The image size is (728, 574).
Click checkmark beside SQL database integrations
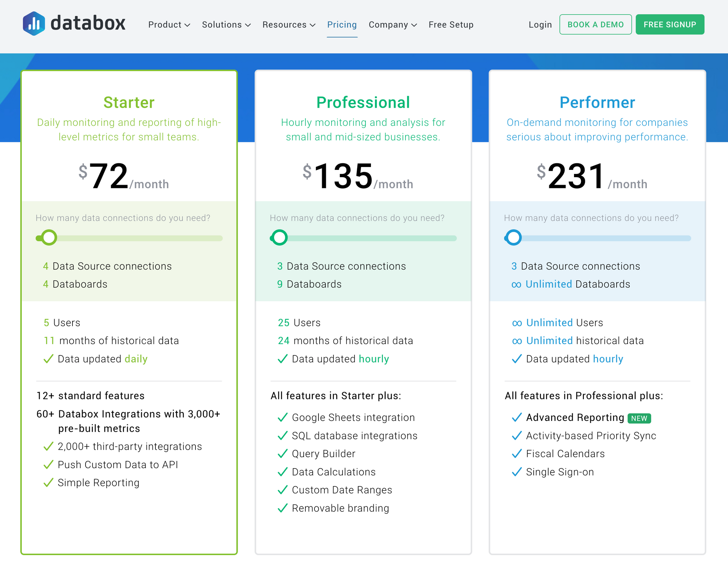[x=282, y=435]
